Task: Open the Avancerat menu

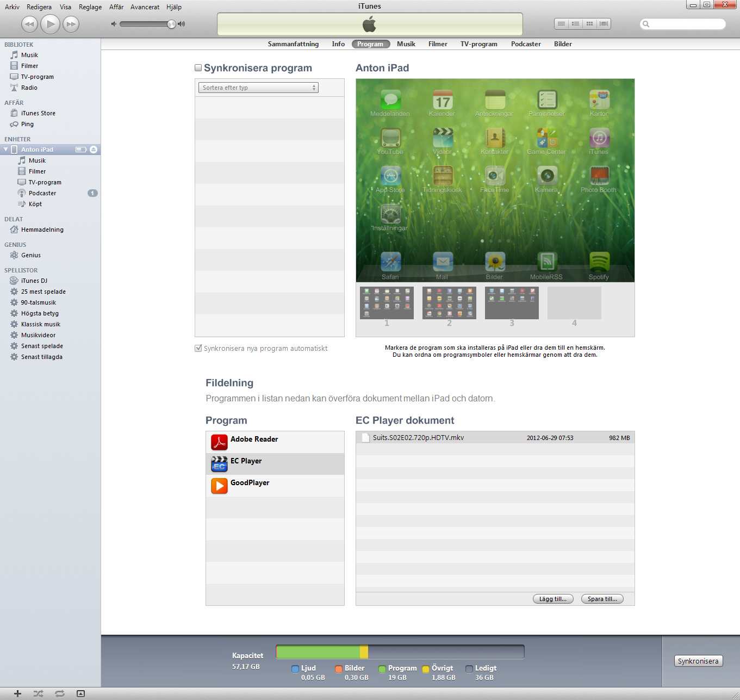Action: click(145, 7)
